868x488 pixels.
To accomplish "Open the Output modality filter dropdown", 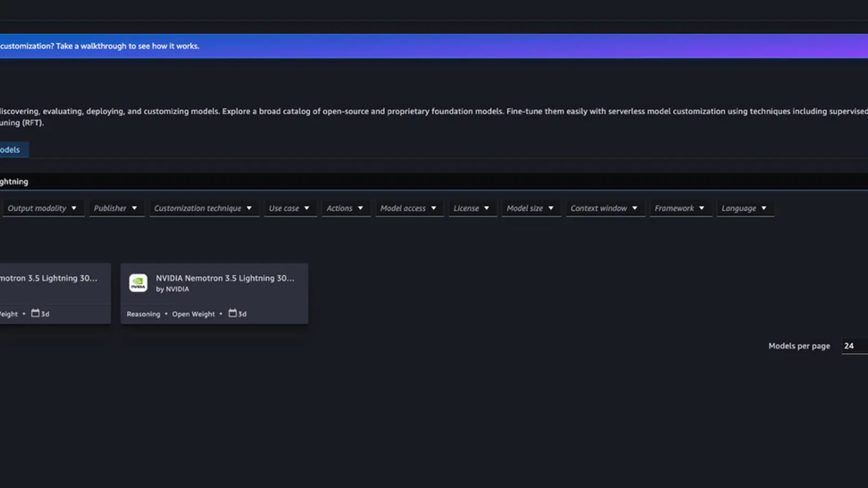I will coord(43,208).
